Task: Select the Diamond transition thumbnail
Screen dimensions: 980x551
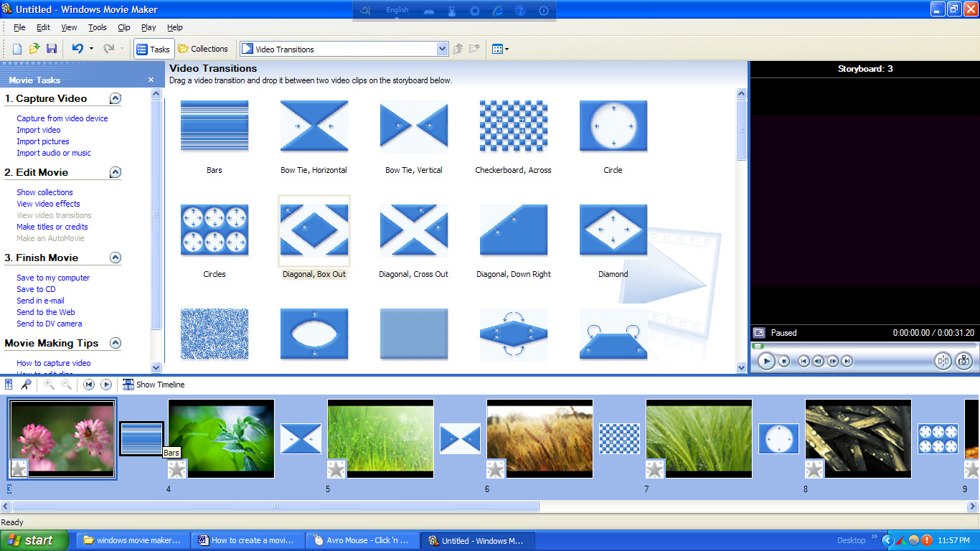Action: coord(613,230)
